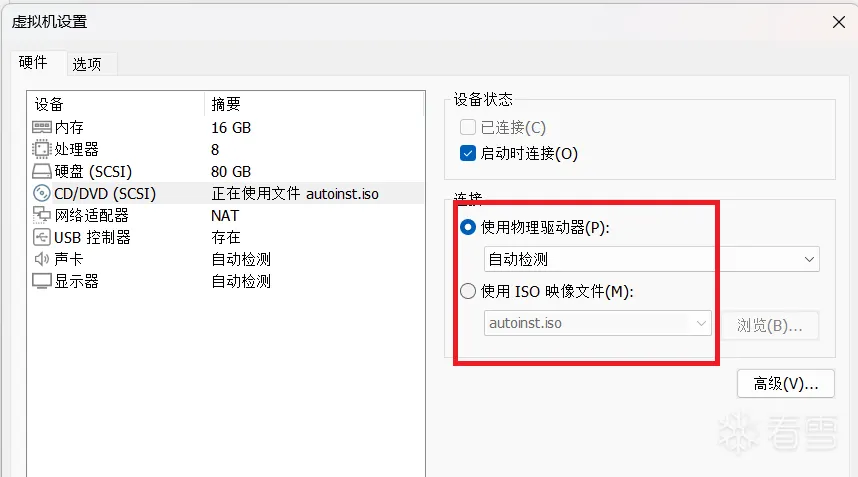Click the CD/DVD disc icon
The width and height of the screenshot is (858, 477).
pyautogui.click(x=42, y=193)
